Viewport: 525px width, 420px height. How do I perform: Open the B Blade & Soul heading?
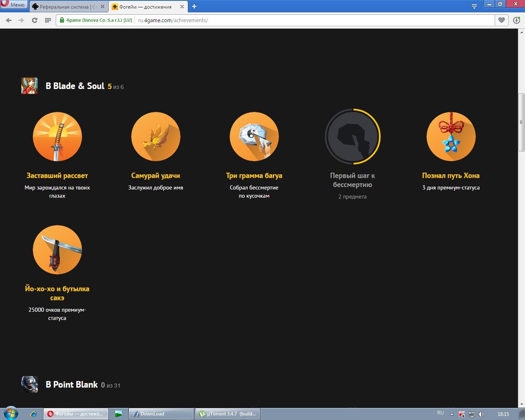[x=75, y=86]
